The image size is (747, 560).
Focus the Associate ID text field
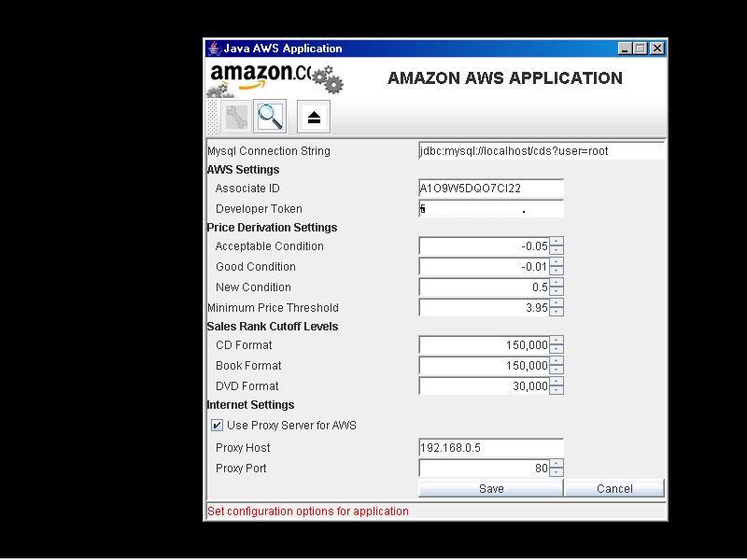(491, 189)
